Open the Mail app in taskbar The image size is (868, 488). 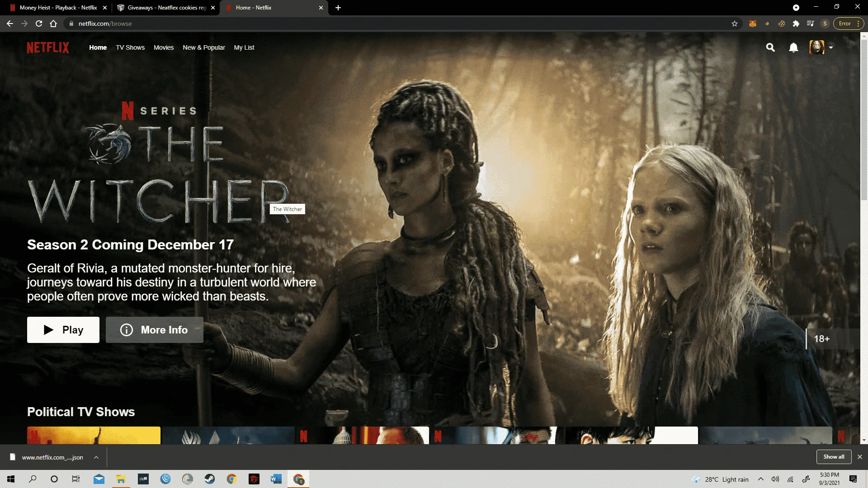pyautogui.click(x=99, y=479)
